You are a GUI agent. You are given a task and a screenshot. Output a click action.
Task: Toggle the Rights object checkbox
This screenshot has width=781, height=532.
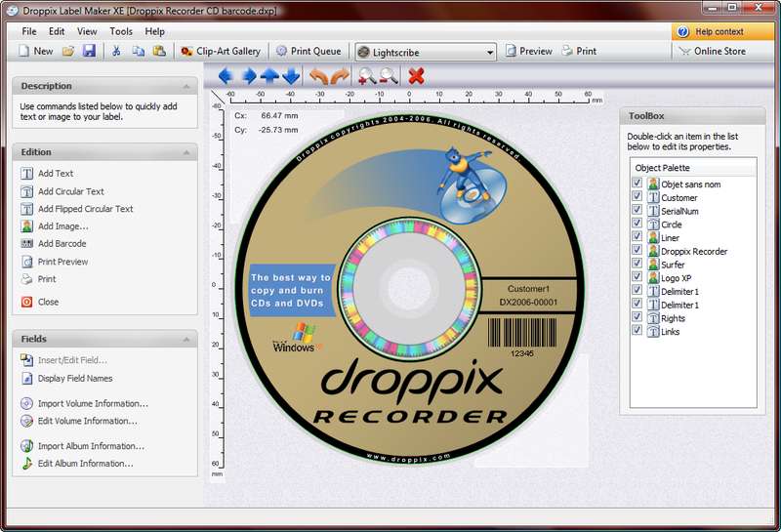[637, 317]
